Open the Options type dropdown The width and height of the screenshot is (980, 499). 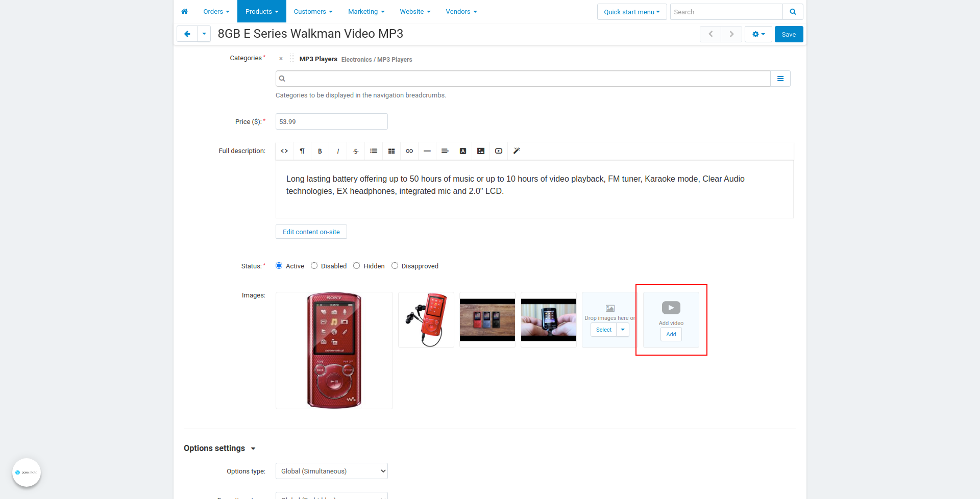click(x=332, y=471)
